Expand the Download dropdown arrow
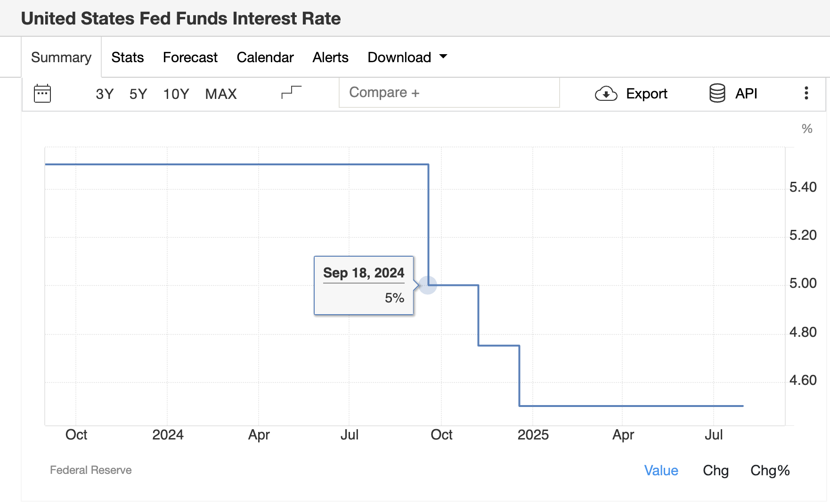 click(443, 57)
